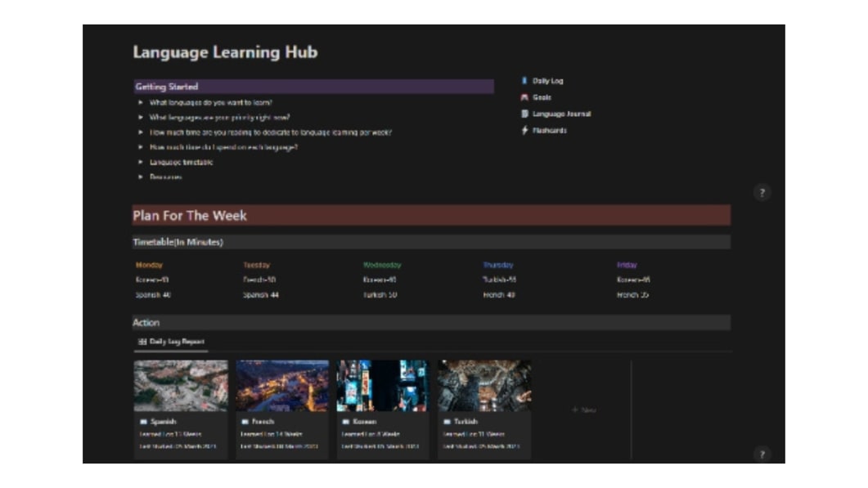Expand the 'How much time do I spend on each language?' toggle

[x=141, y=148]
